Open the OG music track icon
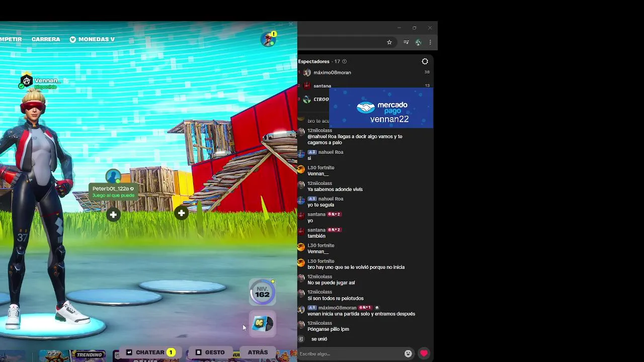Image resolution: width=644 pixels, height=362 pixels. (x=262, y=323)
